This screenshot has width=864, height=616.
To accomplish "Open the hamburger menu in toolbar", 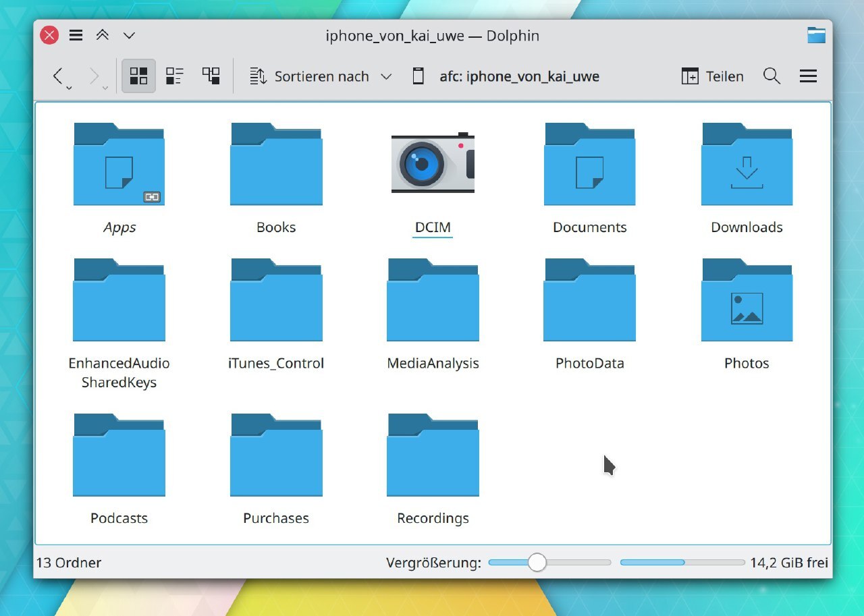I will pyautogui.click(x=808, y=76).
